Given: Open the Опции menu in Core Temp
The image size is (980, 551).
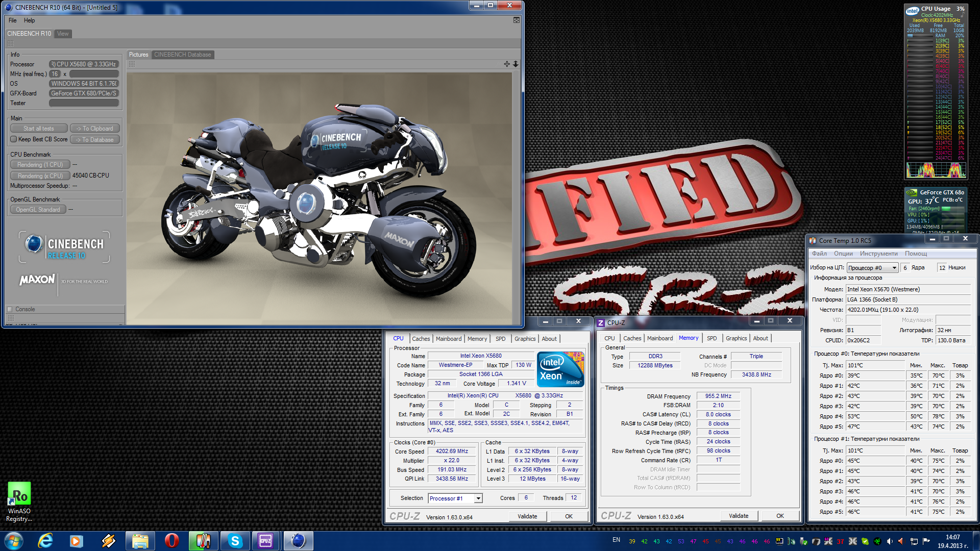Looking at the screenshot, I should click(x=843, y=254).
